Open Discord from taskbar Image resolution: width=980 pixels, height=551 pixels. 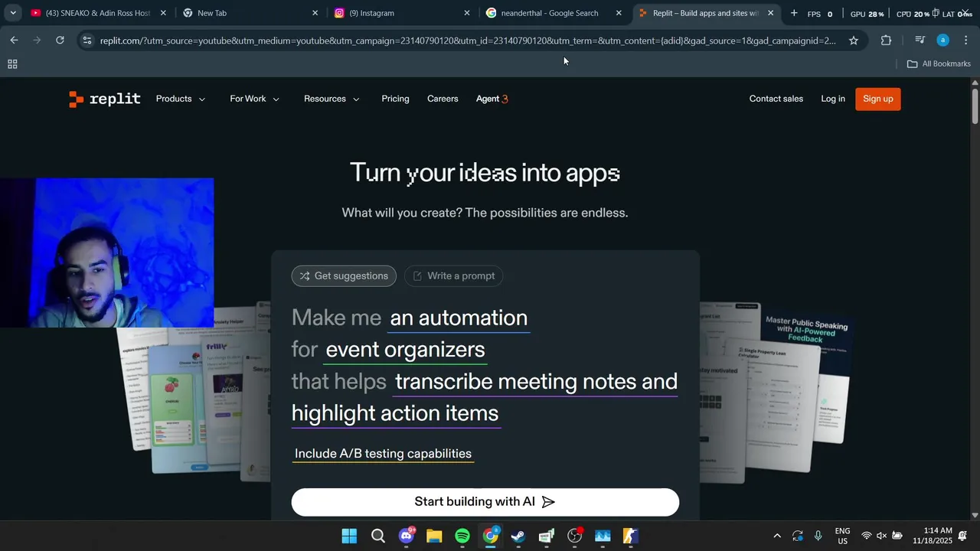coord(407,536)
